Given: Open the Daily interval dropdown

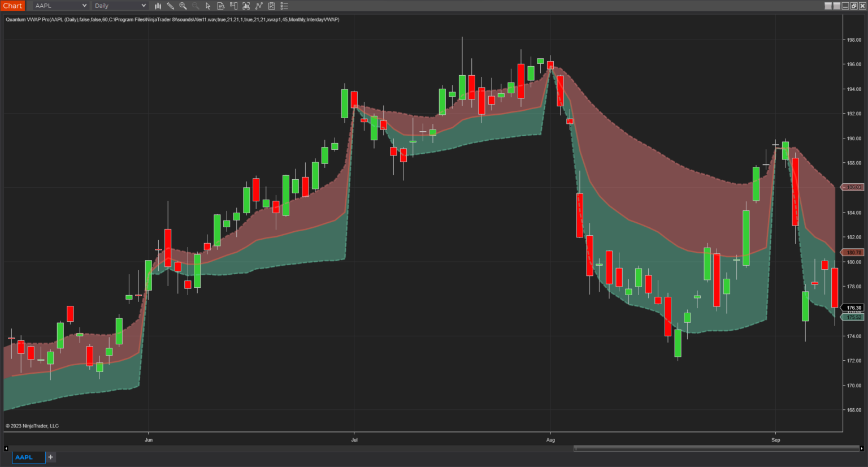Looking at the screenshot, I should pyautogui.click(x=120, y=6).
